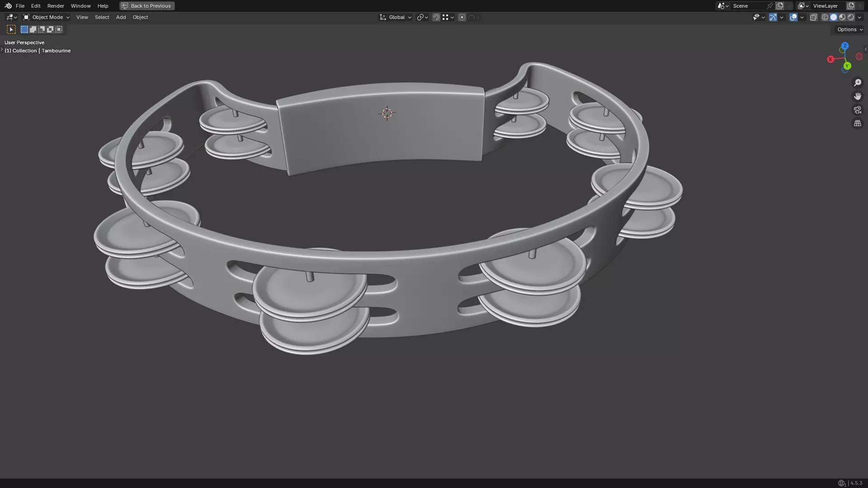
Task: Toggle the camera view icon
Action: point(858,110)
